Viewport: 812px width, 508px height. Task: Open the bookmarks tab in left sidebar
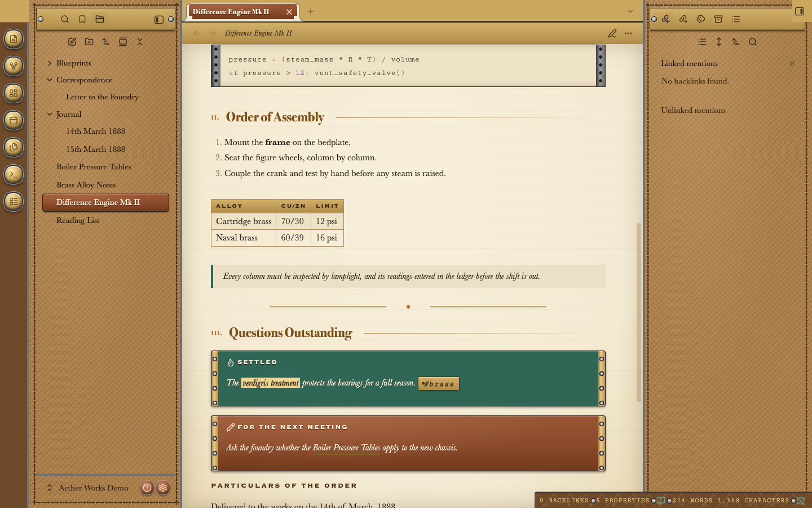point(82,19)
